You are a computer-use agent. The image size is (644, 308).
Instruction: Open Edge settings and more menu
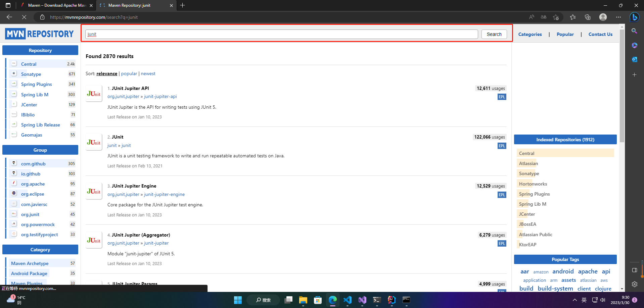point(618,17)
